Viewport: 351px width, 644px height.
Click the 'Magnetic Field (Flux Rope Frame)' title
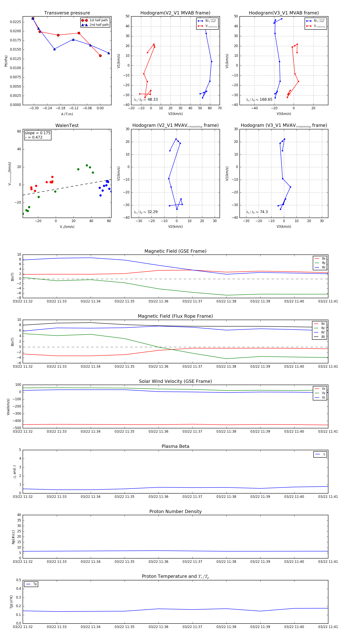coord(175,316)
